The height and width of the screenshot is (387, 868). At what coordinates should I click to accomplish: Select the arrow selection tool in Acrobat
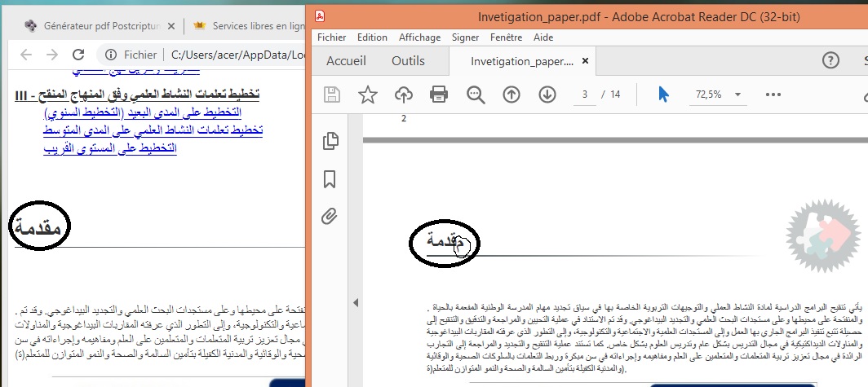[664, 95]
